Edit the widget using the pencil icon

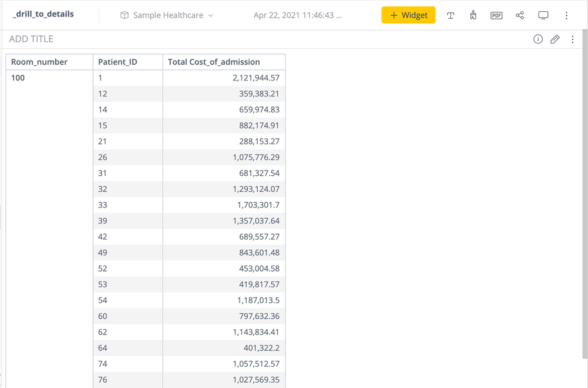pyautogui.click(x=555, y=39)
